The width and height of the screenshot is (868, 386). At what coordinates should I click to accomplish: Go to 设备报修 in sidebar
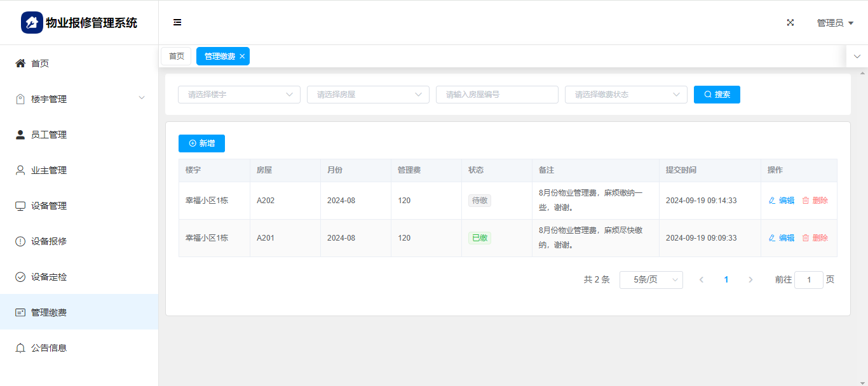tap(49, 241)
